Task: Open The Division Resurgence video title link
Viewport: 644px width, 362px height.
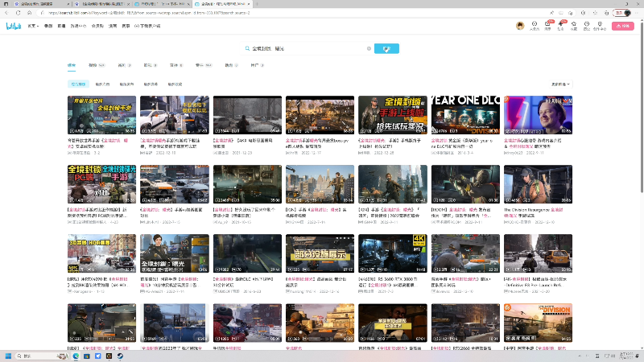Action: pyautogui.click(x=534, y=212)
